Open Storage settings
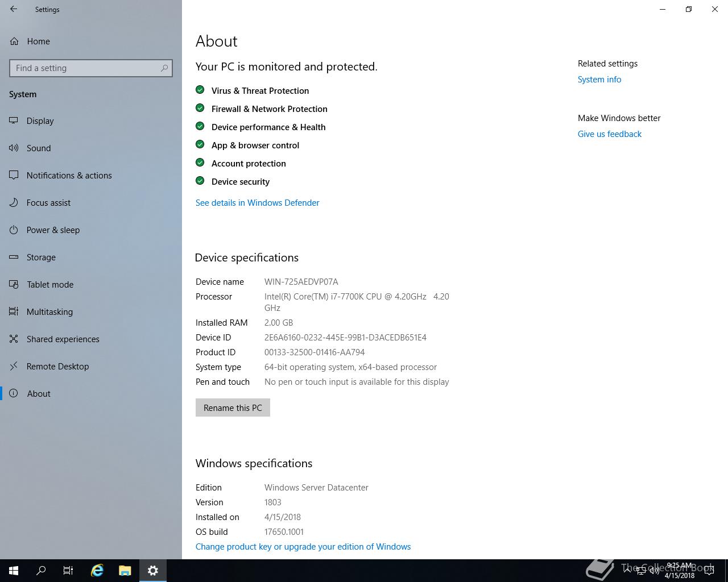The image size is (728, 582). (91, 257)
